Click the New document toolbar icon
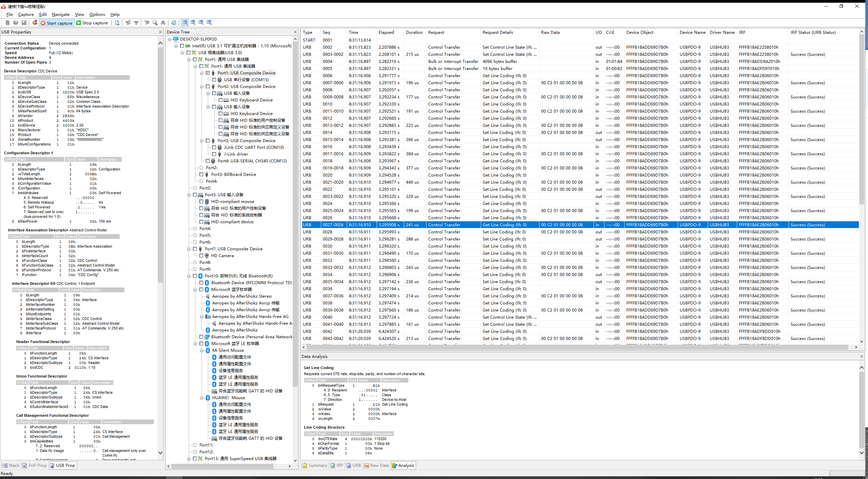Screen dimensions: 868x479 coord(7,23)
